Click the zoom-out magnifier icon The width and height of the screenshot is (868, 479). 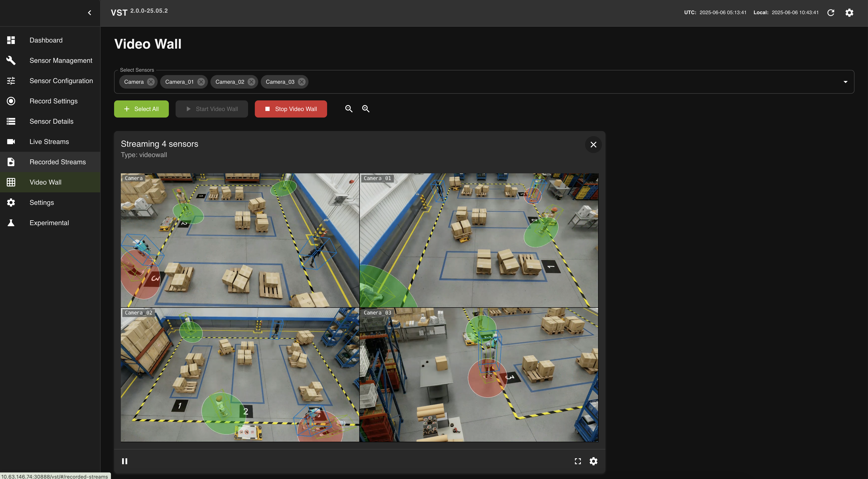point(349,108)
